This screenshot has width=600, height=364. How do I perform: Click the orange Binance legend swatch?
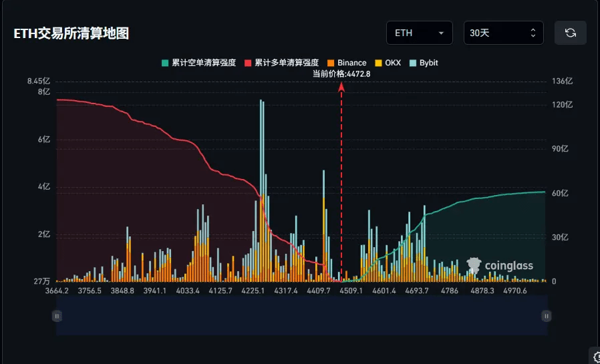click(331, 63)
